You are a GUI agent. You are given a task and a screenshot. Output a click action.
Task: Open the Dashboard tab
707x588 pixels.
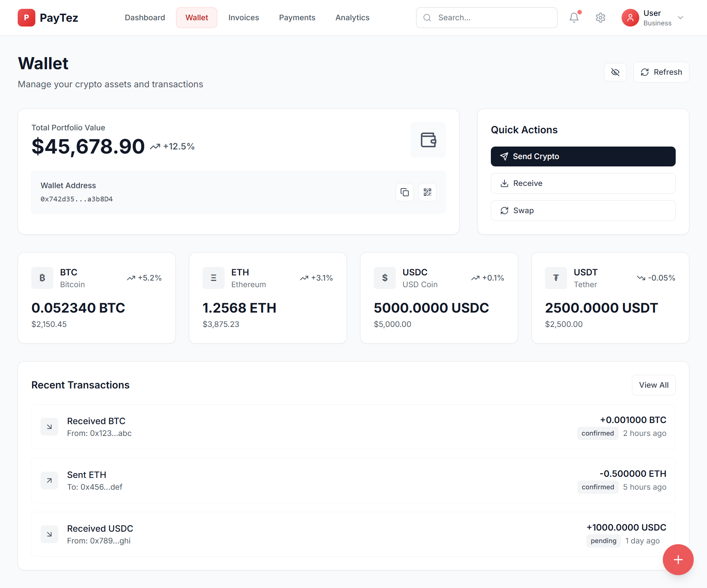(x=145, y=18)
